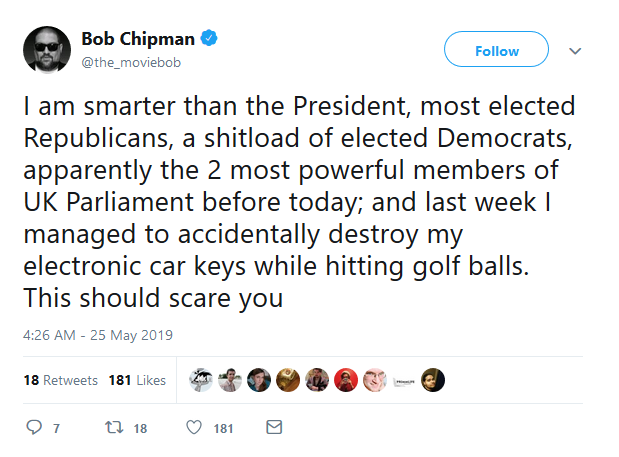Viewport: 619px width, 457px height.
Task: Click the last liker avatar on the right
Action: (433, 380)
